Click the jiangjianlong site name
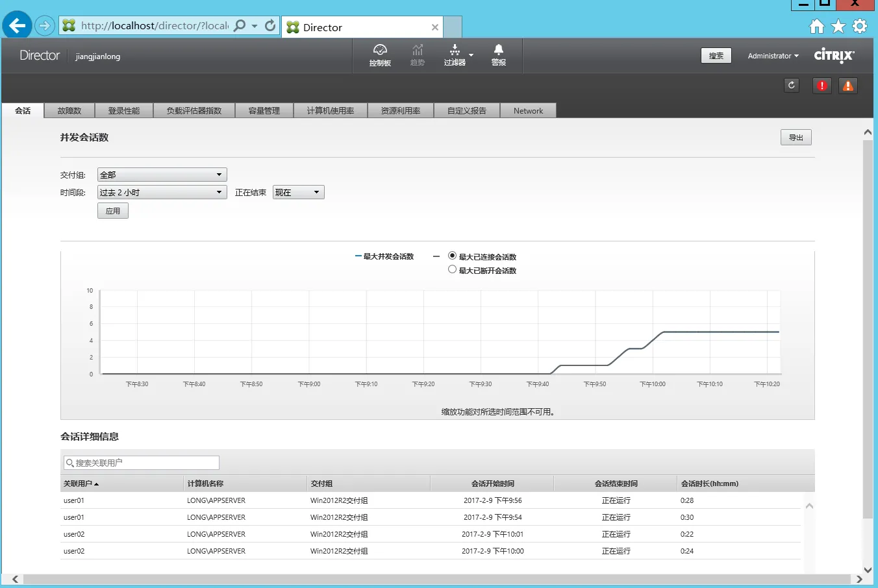The width and height of the screenshot is (878, 588). 98,56
